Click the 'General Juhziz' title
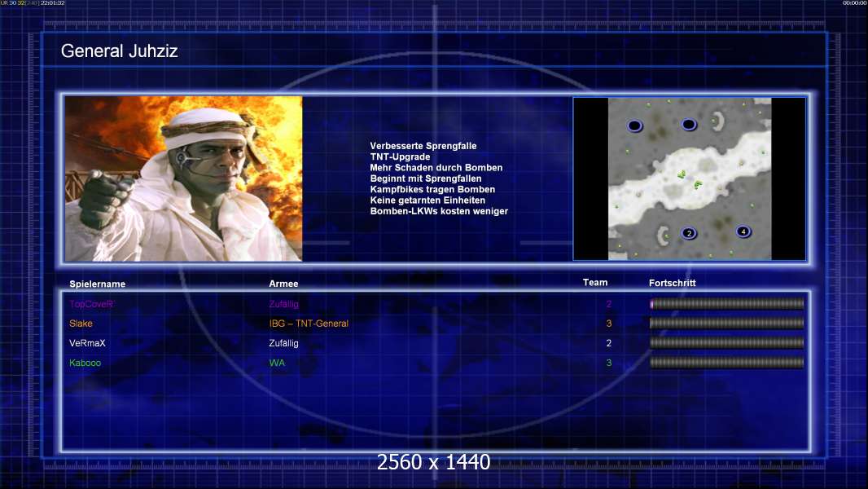The width and height of the screenshot is (868, 489). 119,51
